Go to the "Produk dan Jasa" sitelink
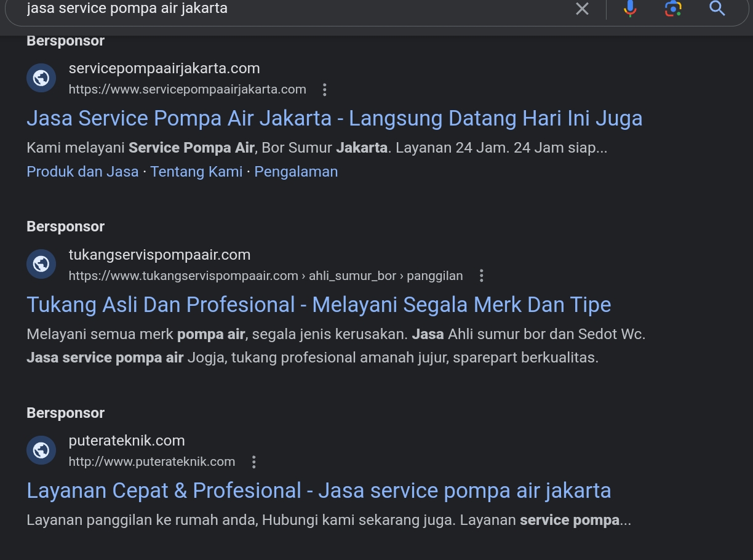 click(x=82, y=172)
